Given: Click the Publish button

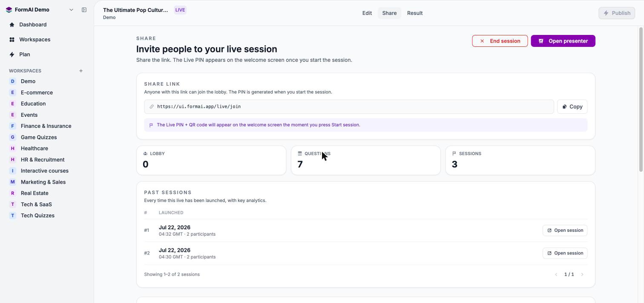Looking at the screenshot, I should (617, 13).
